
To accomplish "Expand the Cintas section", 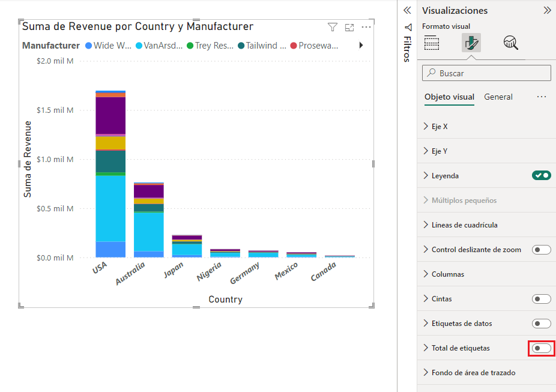I will 426,299.
